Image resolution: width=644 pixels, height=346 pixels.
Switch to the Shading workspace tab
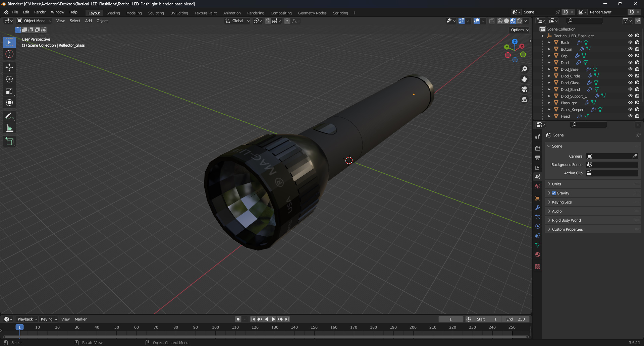(x=113, y=13)
